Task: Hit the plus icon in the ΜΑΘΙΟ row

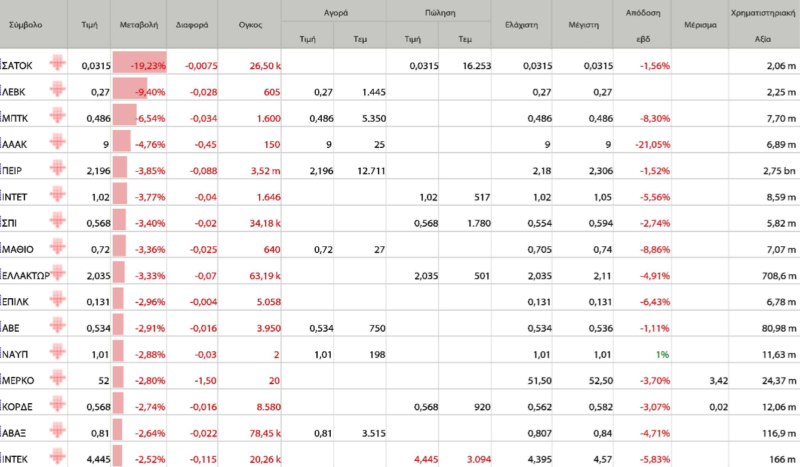Action: [57, 247]
